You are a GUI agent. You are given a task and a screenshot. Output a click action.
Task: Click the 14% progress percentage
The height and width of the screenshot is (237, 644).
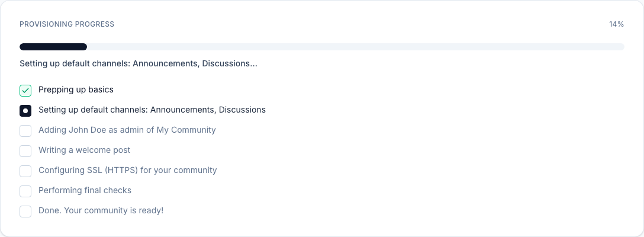pyautogui.click(x=616, y=24)
